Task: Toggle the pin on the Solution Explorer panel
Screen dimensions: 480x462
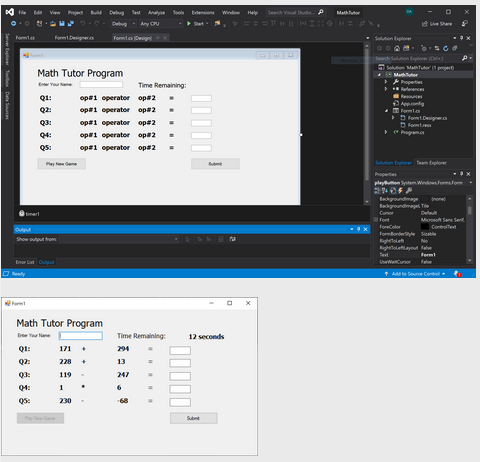Action: (x=462, y=38)
